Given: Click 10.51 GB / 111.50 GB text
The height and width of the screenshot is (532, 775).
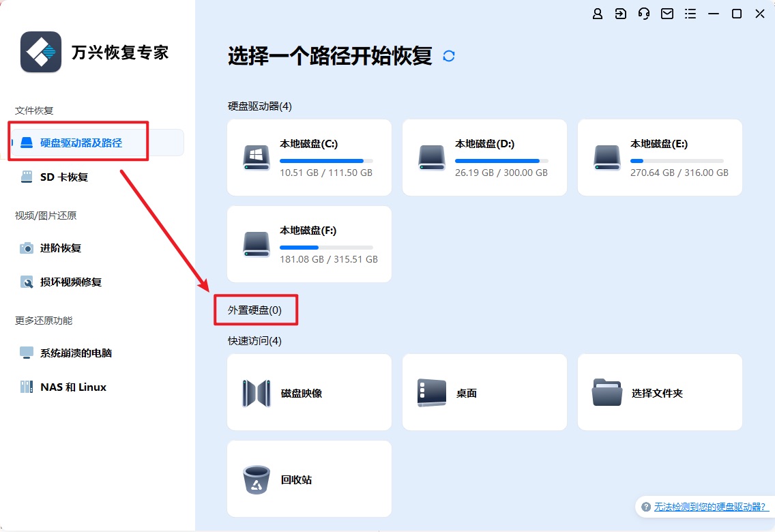Looking at the screenshot, I should (326, 173).
